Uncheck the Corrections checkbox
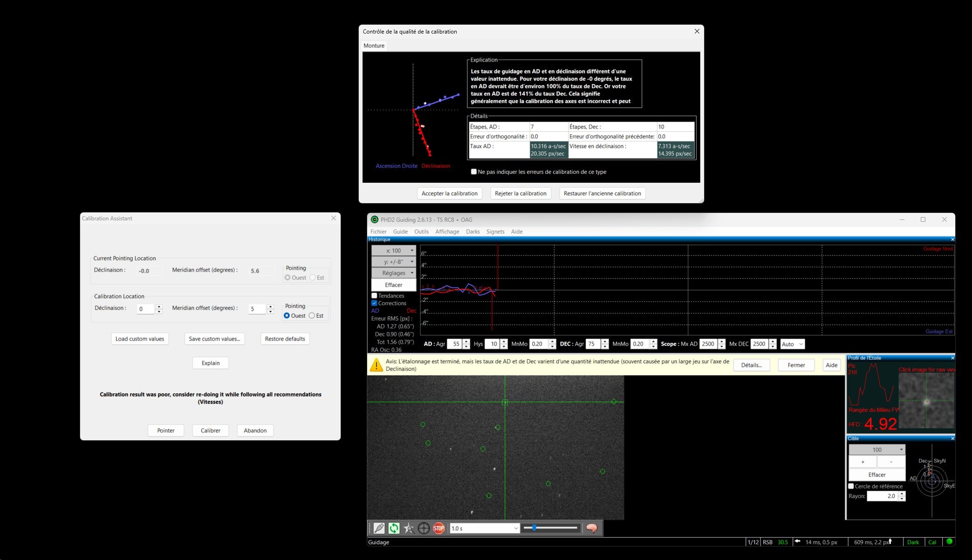 374,303
